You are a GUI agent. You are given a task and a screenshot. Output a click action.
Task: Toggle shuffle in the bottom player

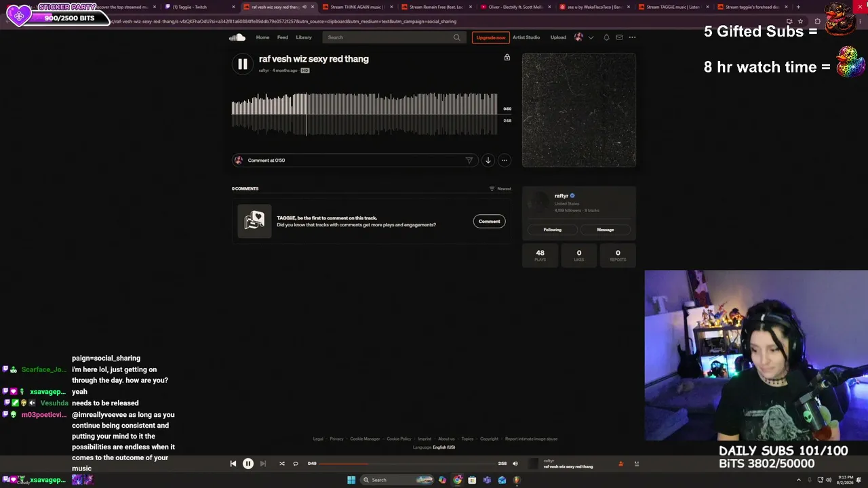(282, 464)
